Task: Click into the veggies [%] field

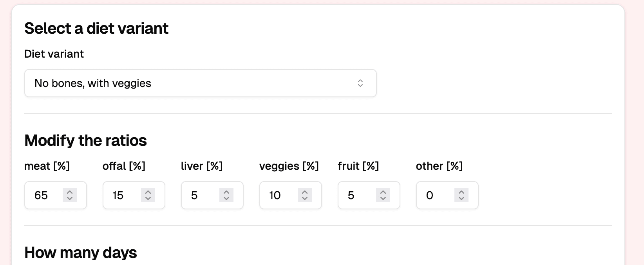Action: tap(279, 195)
